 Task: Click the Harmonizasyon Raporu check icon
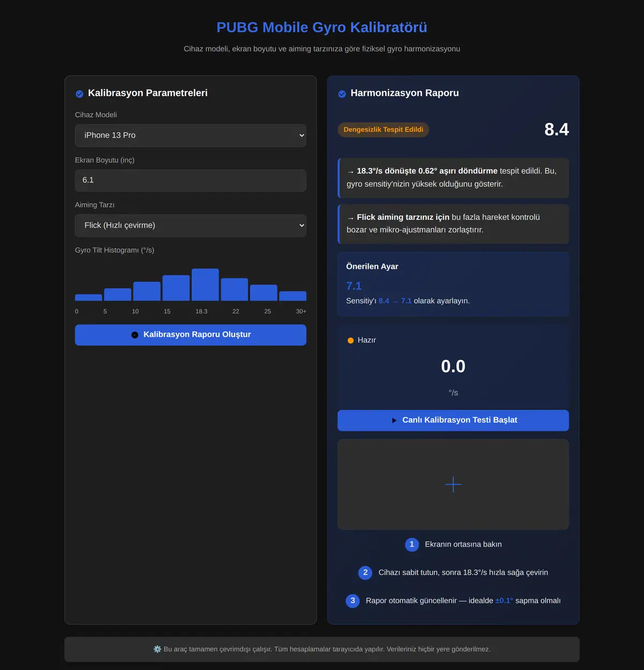click(x=342, y=94)
